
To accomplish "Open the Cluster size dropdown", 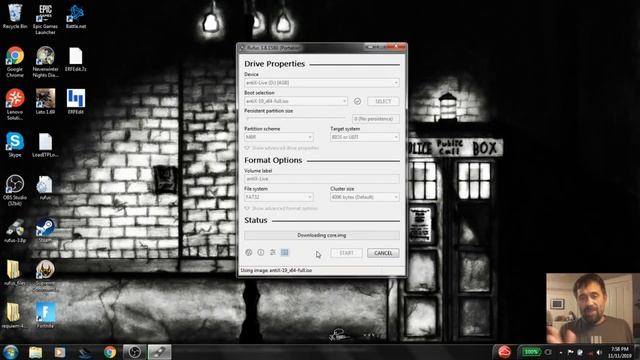I will tap(364, 197).
